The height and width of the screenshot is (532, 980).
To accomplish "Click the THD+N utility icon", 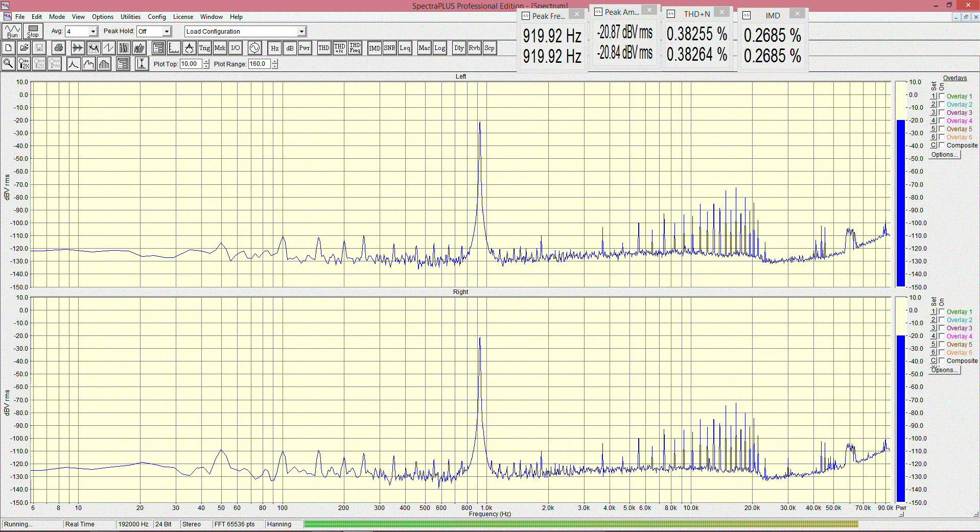I will pos(339,48).
